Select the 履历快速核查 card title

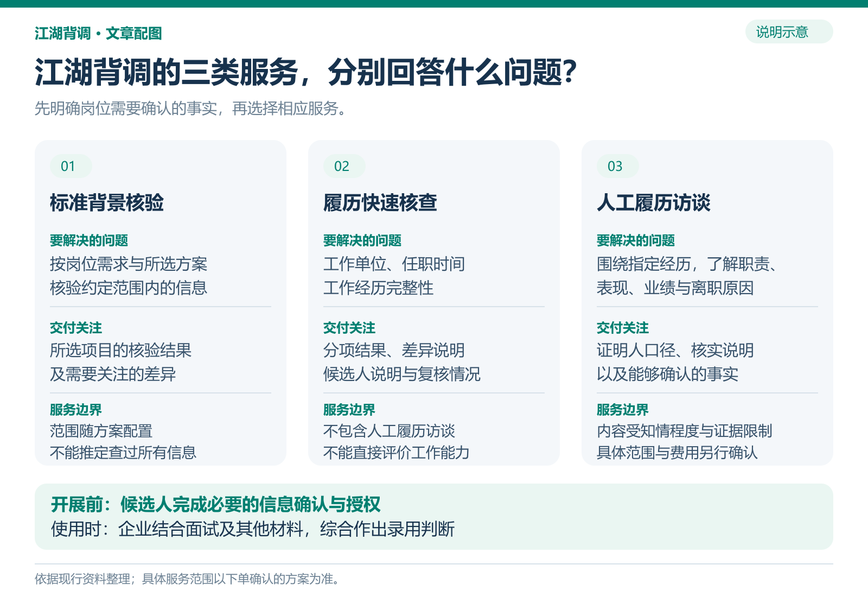coord(380,203)
